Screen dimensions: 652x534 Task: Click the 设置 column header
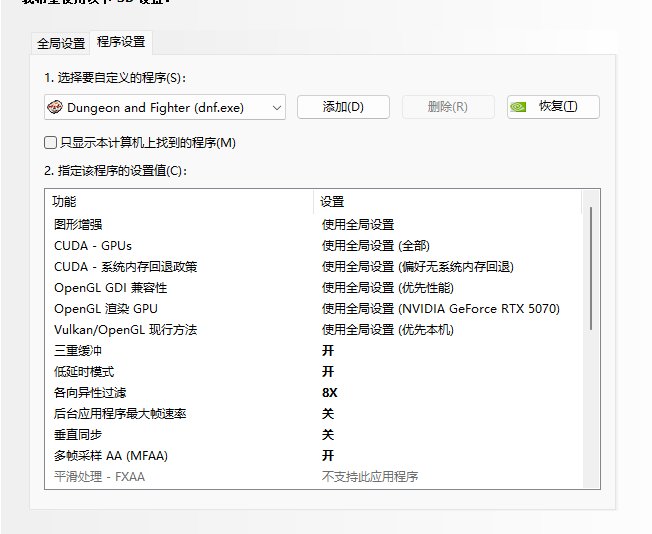[447, 202]
